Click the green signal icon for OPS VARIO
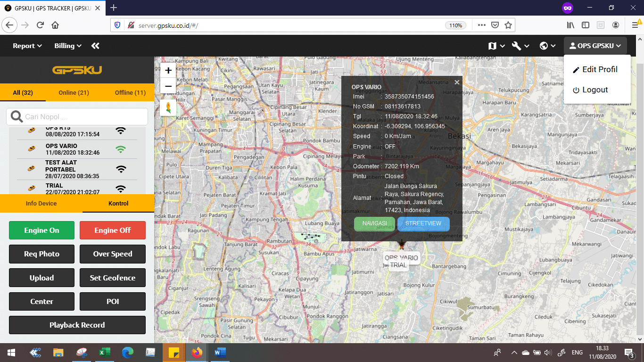This screenshot has height=362, width=644. [121, 149]
